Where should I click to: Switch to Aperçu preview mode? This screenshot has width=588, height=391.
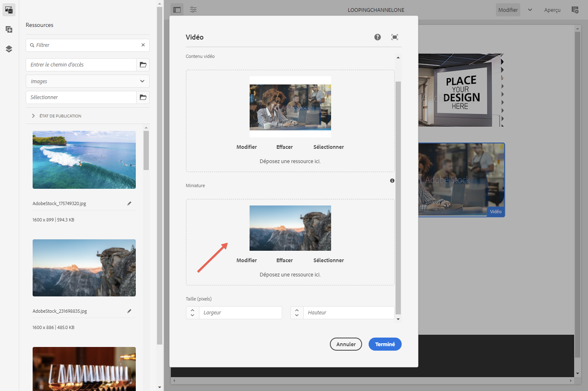point(552,10)
